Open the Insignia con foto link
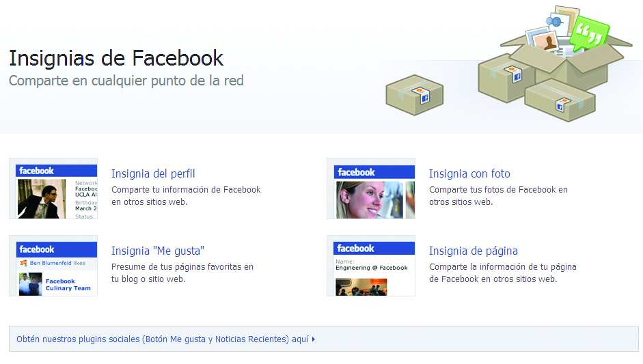Screen dimensions: 643x364 469,173
